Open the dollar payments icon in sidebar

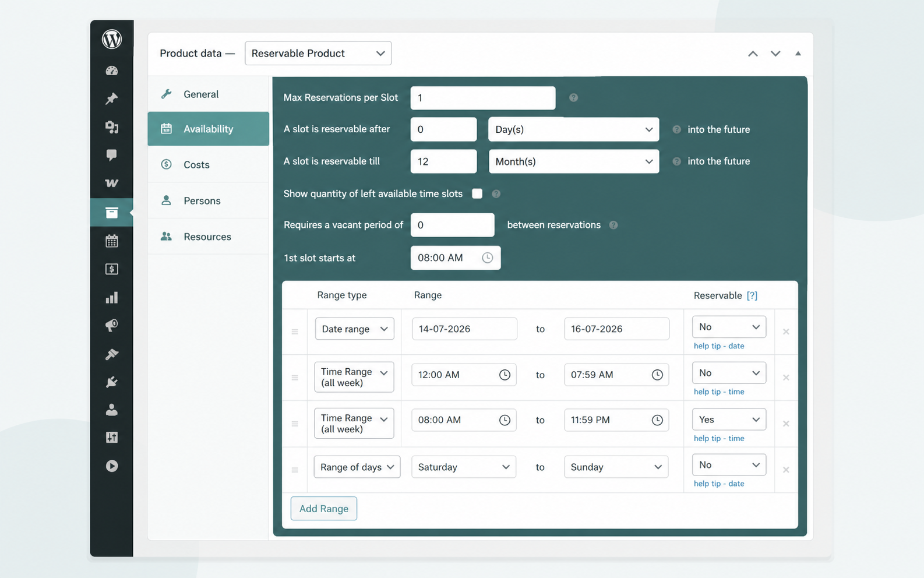tap(112, 269)
